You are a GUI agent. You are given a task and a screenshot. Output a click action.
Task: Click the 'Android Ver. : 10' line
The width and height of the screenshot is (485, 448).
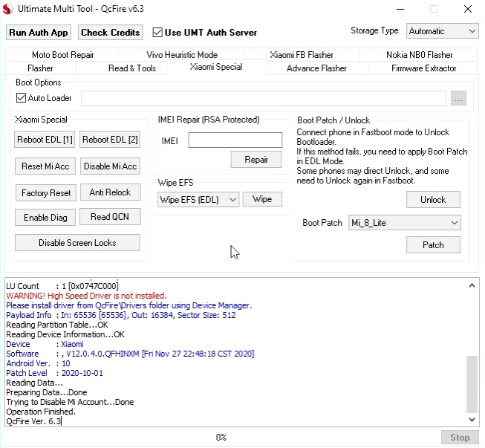tap(38, 363)
